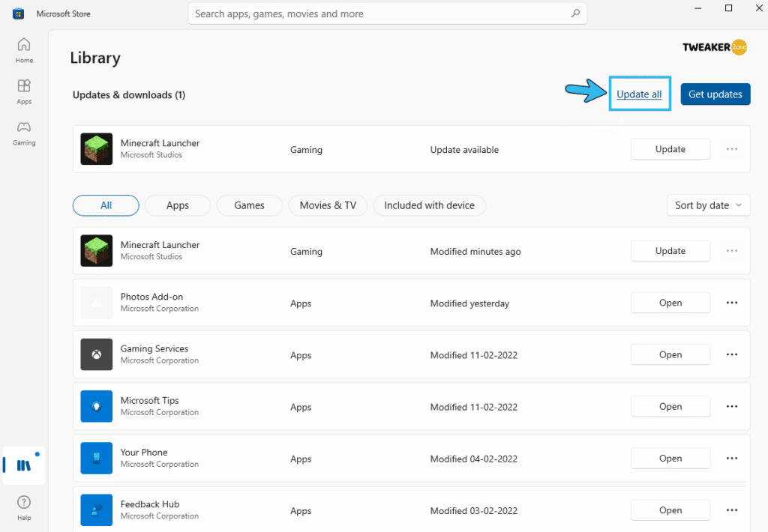Open Help in the sidebar
This screenshot has width=768, height=532.
(24, 508)
